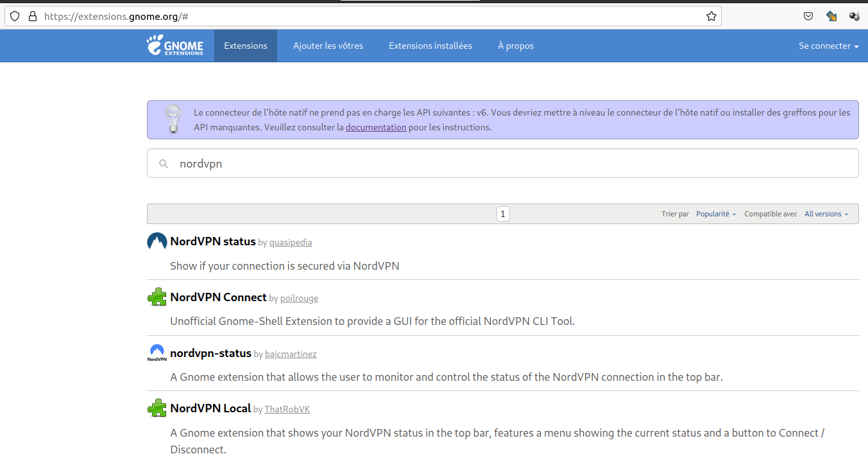Click the 'Compatible avec' label

coord(770,214)
